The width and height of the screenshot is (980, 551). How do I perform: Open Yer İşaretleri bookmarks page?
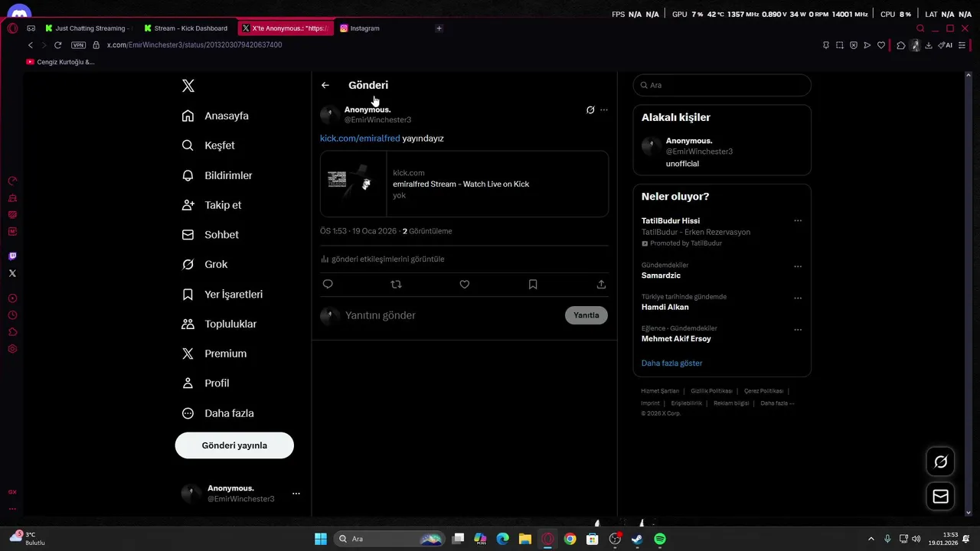[222, 294]
